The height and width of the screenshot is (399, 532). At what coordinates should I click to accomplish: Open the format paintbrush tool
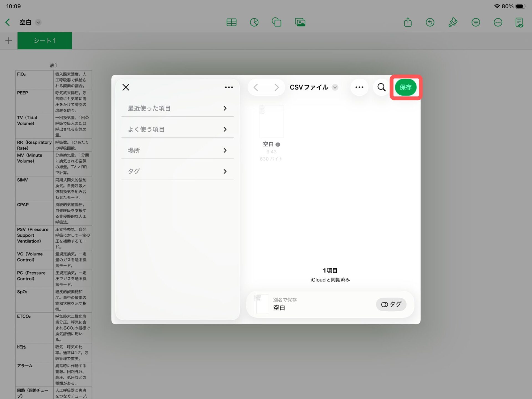(452, 22)
